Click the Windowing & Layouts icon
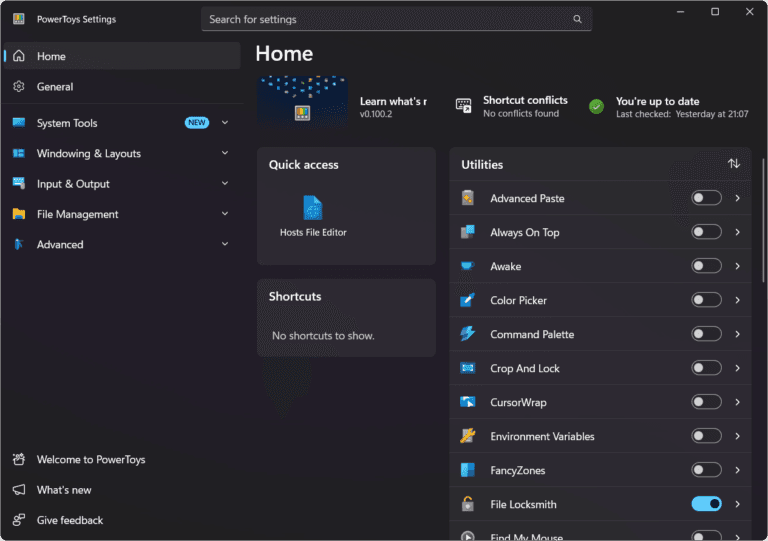 click(19, 153)
